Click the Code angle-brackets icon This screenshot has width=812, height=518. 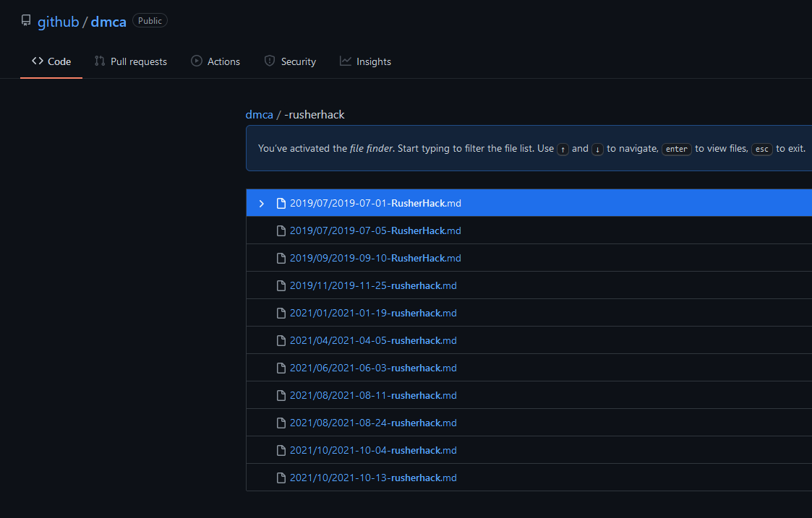click(x=38, y=61)
